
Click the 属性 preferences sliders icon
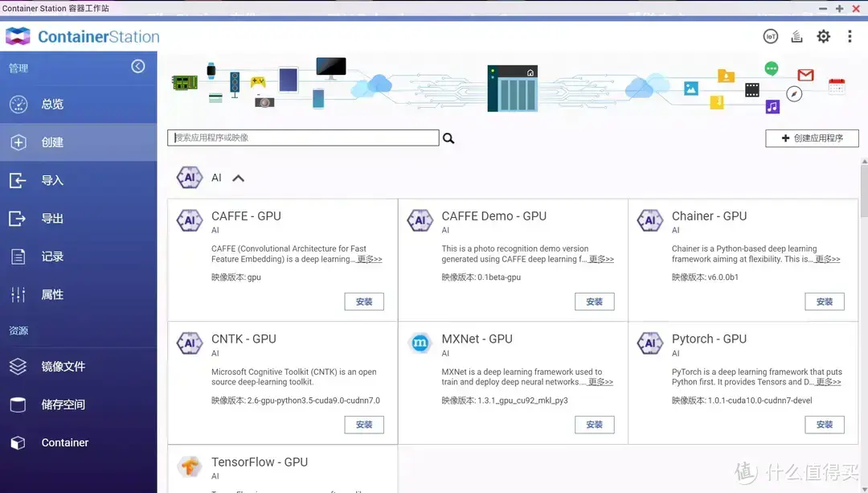(18, 294)
